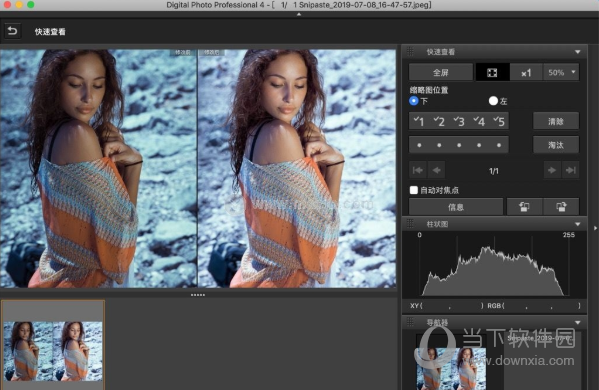Viewport: 599px width, 390px height.
Task: Apply check mark 2 rating
Action: 439,121
